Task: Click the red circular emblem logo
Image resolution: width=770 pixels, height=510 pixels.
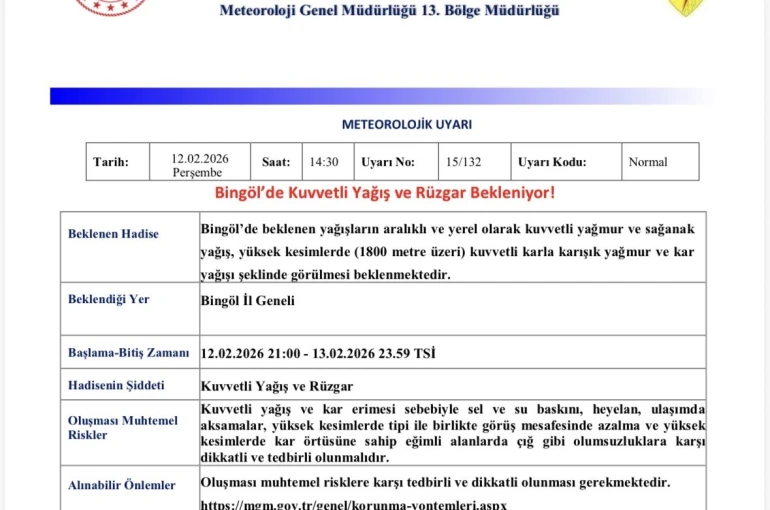Action: [x=111, y=7]
